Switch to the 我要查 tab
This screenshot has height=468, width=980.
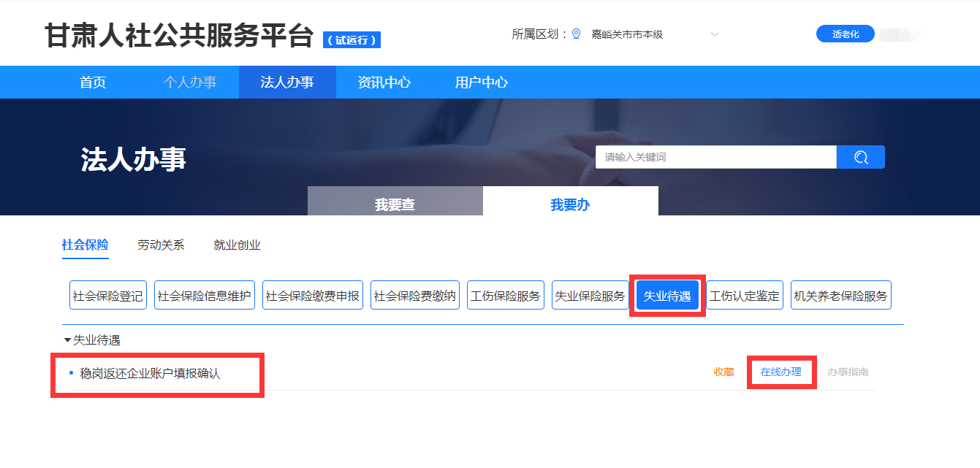(x=395, y=204)
